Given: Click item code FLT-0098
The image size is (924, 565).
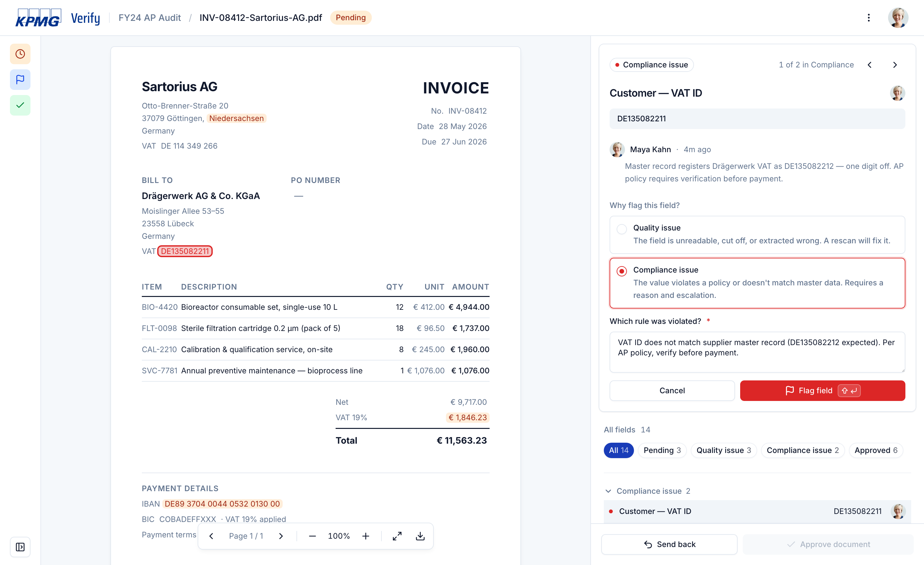Looking at the screenshot, I should [159, 328].
